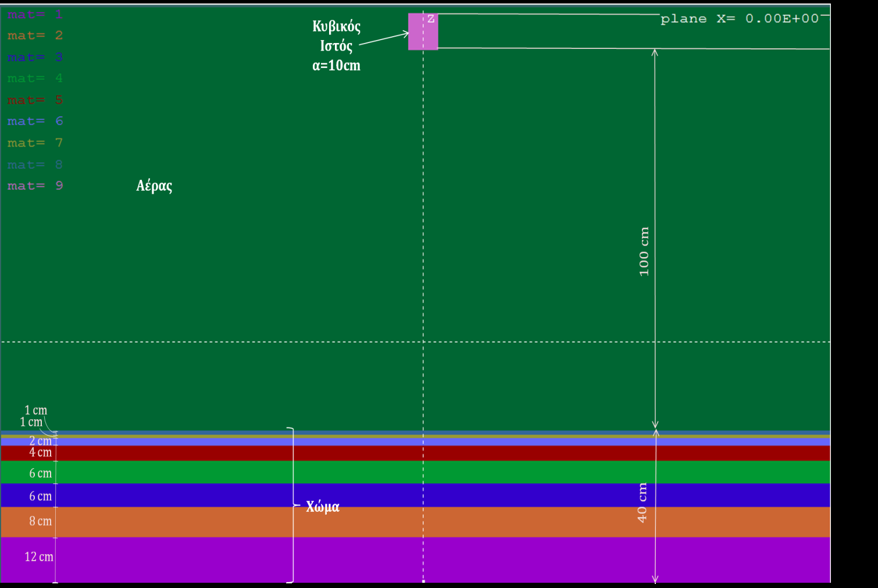Click the 'Κυβικός Ιστός α=10cm' label
This screenshot has width=878, height=588.
click(x=336, y=46)
